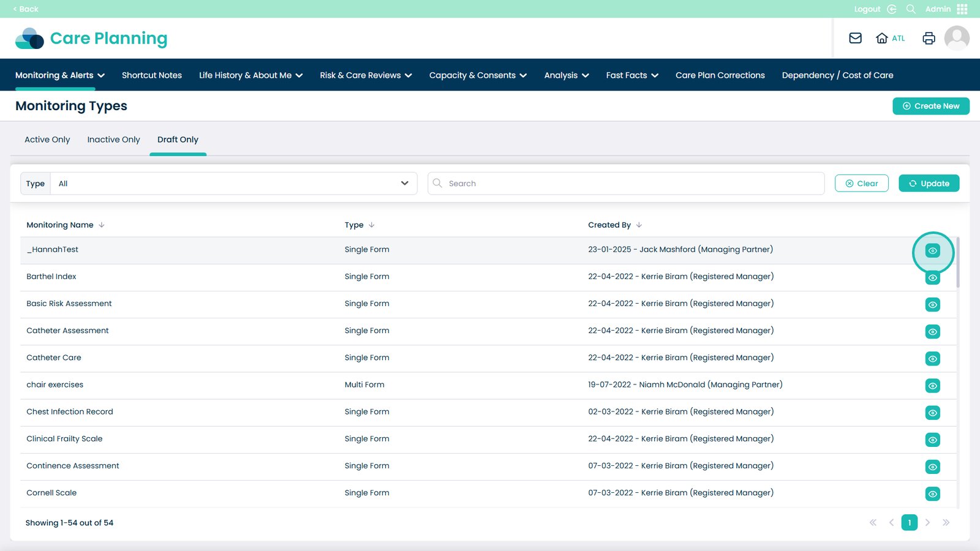Open the user profile avatar

coord(956,38)
